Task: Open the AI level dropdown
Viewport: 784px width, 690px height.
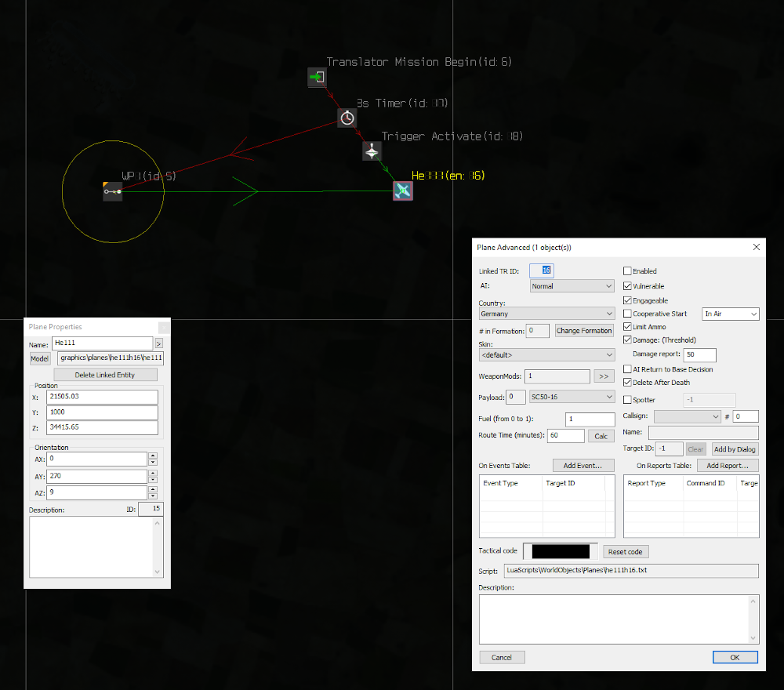Action: pyautogui.click(x=572, y=286)
